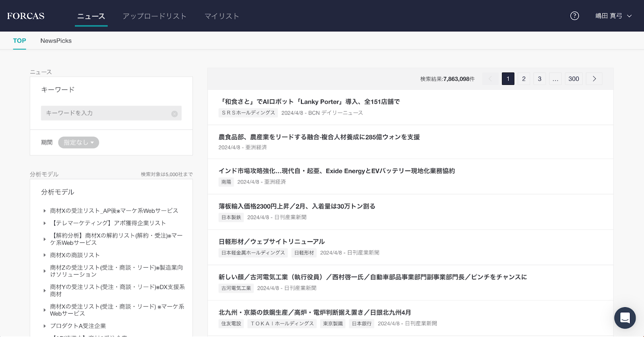Open the 嶋田 真弓 user menu
644x337 pixels.
[613, 16]
